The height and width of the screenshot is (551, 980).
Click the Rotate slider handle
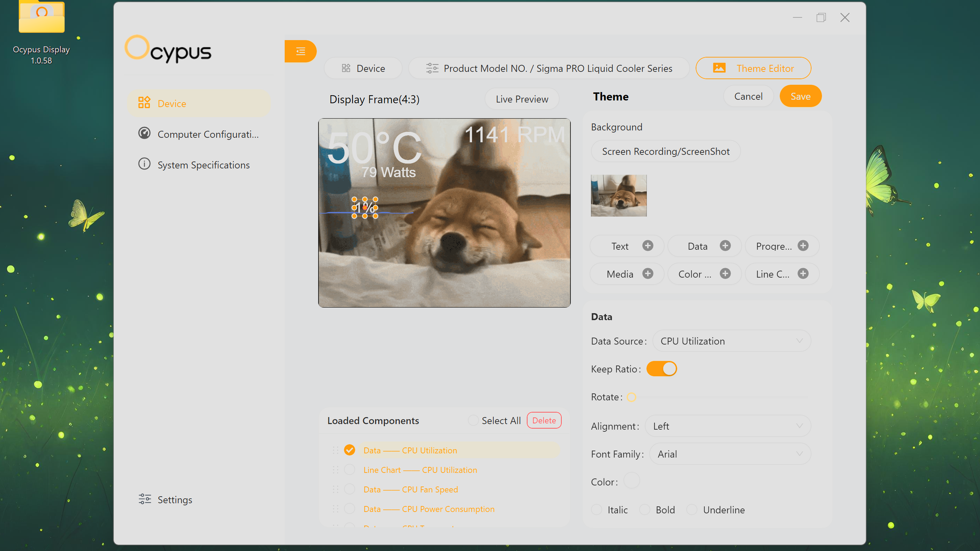point(631,397)
